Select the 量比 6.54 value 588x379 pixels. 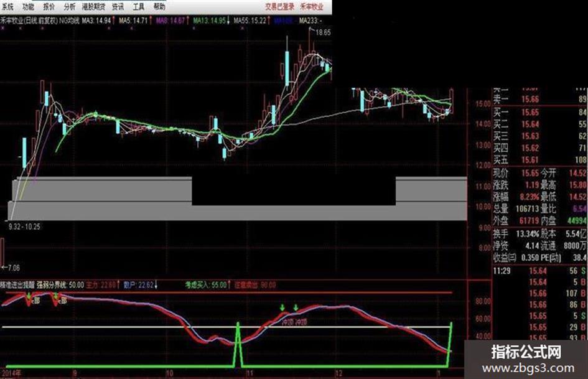click(580, 208)
